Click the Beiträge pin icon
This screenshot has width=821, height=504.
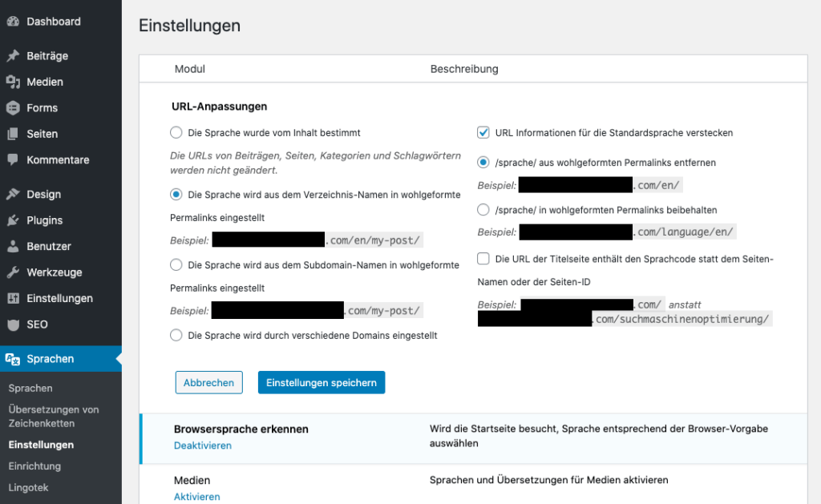13,56
